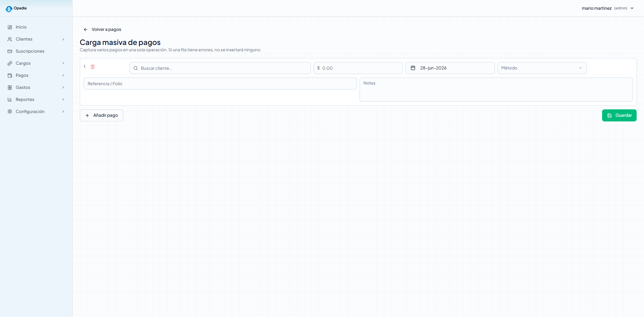Click the Suscripciones card icon
Viewport: 644px width, 317px height.
click(10, 51)
